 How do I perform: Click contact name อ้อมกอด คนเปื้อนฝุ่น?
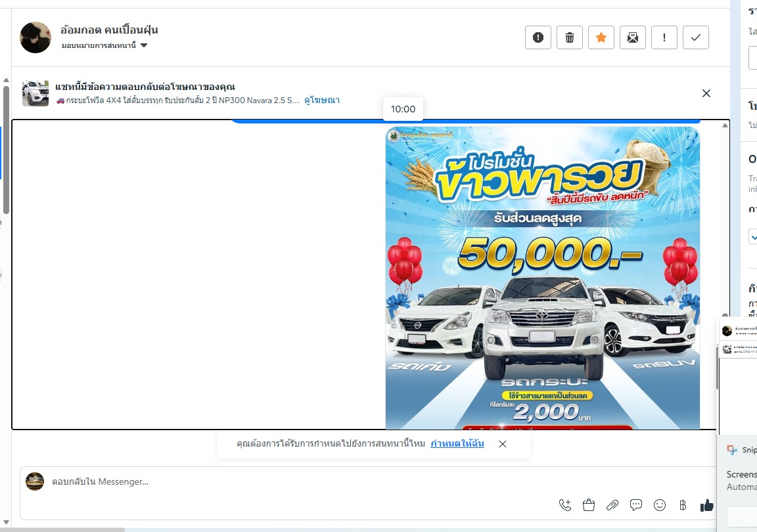(x=109, y=30)
